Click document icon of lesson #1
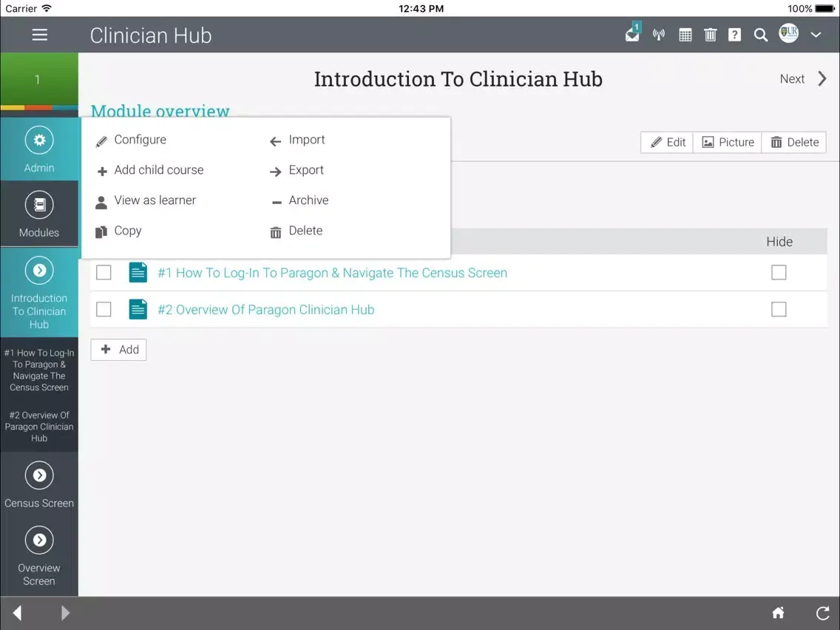 [x=138, y=272]
